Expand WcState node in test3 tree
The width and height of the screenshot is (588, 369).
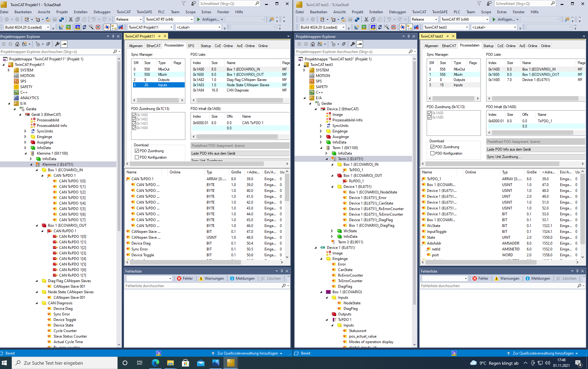332,231
